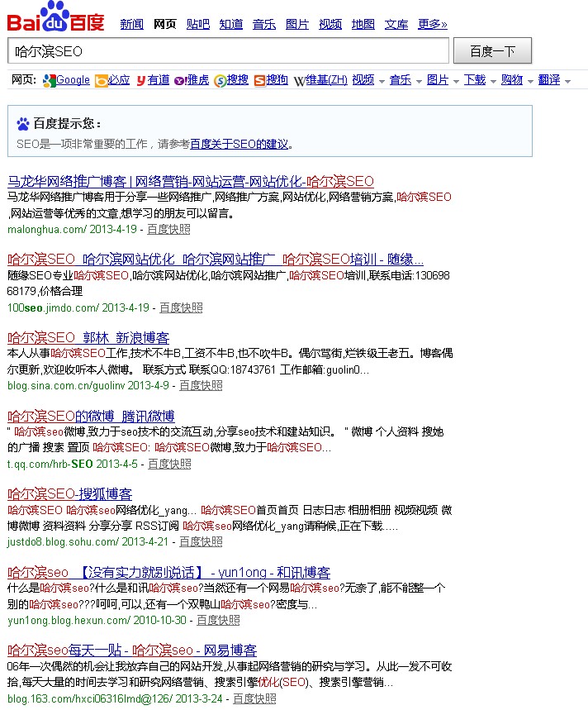Viewport: 588px width, 710px height.
Task: Open the 随缘 哈尔滨SEO培训 result title
Action: click(x=216, y=260)
